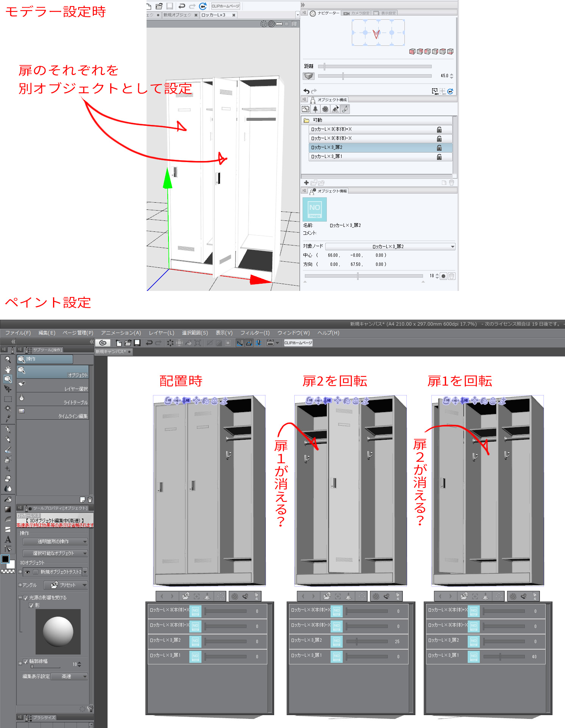Open the 編集(E) menu
This screenshot has height=728, width=565.
coord(47,333)
